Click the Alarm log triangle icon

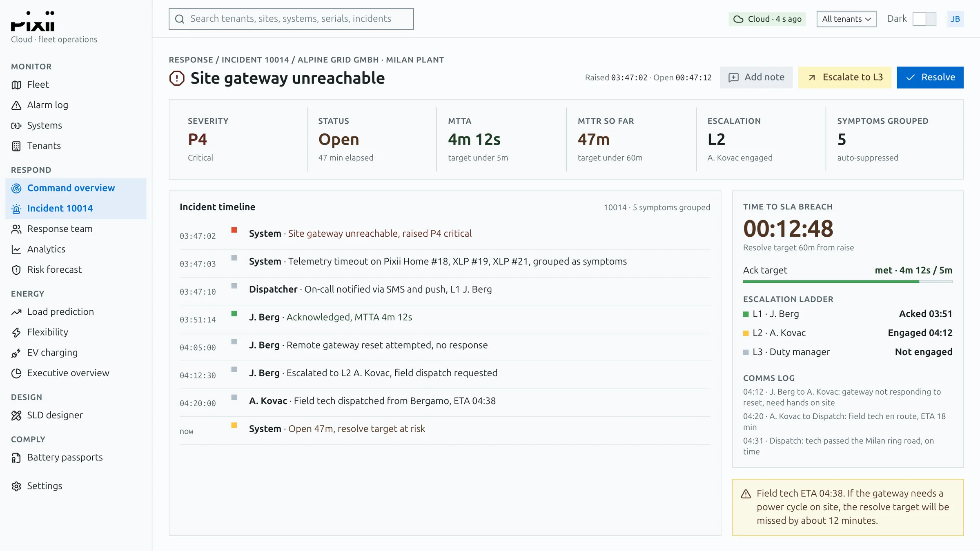(16, 105)
